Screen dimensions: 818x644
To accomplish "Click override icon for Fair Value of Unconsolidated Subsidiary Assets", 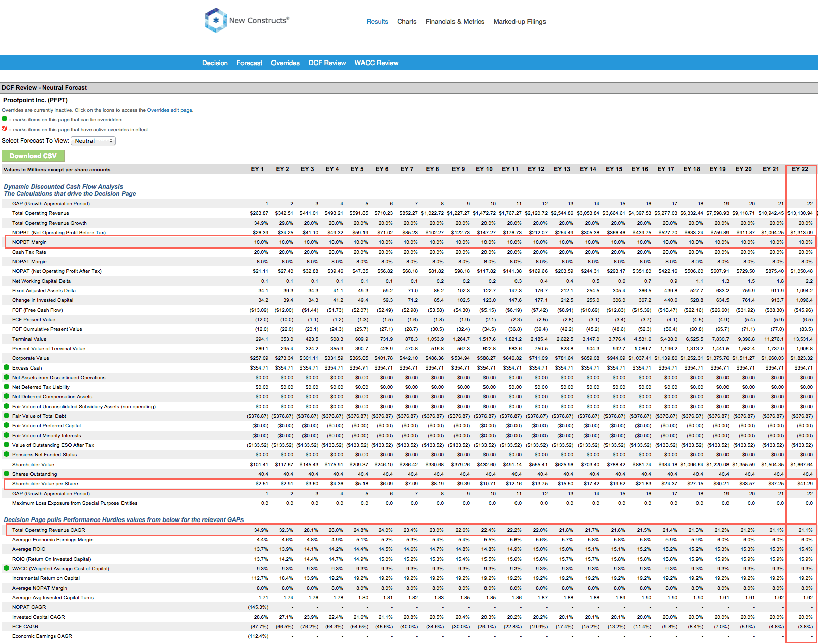I will point(7,406).
